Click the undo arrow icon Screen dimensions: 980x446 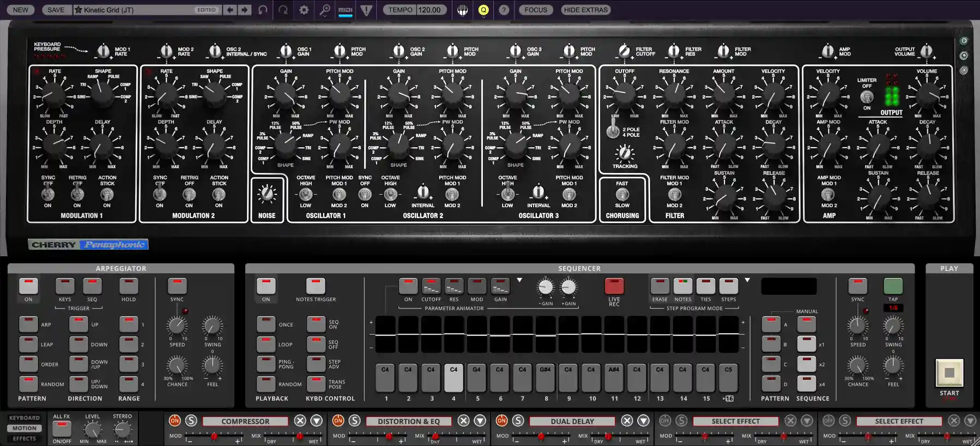pyautogui.click(x=263, y=10)
